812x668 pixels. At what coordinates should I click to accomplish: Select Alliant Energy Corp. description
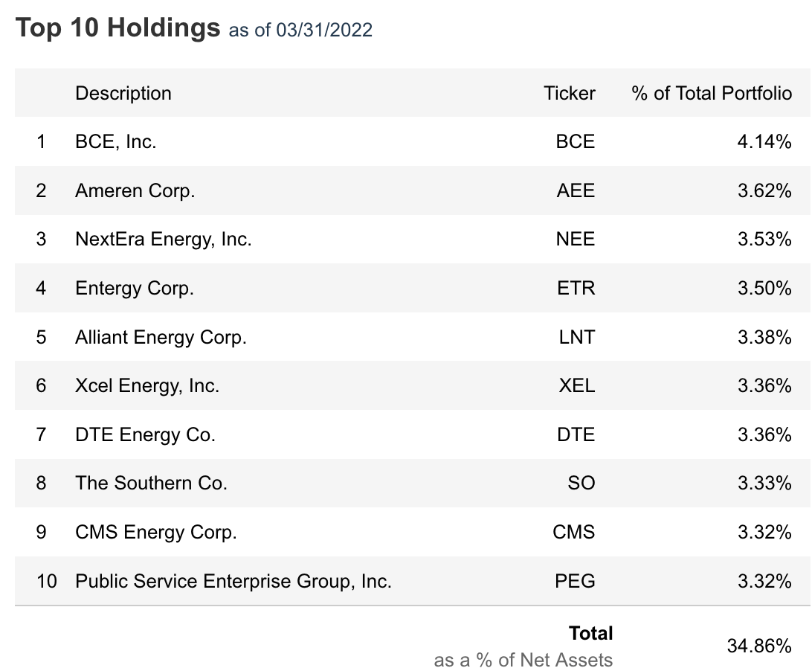(161, 337)
